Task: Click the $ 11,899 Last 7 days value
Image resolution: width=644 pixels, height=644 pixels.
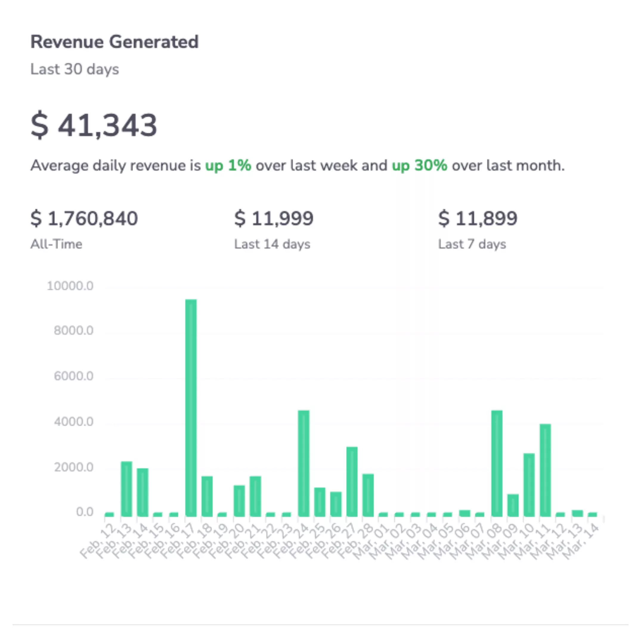Action: click(x=477, y=219)
